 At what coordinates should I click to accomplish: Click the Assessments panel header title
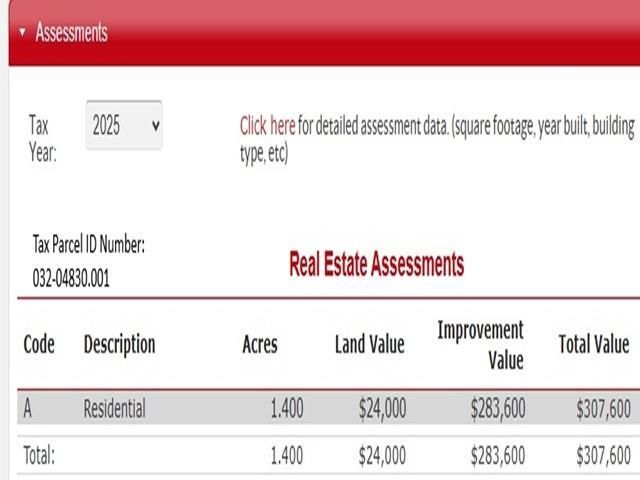pyautogui.click(x=71, y=32)
